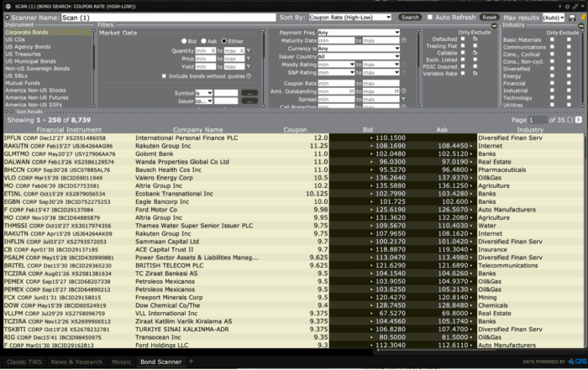588x370 pixels.
Task: Click the Issuer lookup ellipsis button
Action: [x=249, y=101]
